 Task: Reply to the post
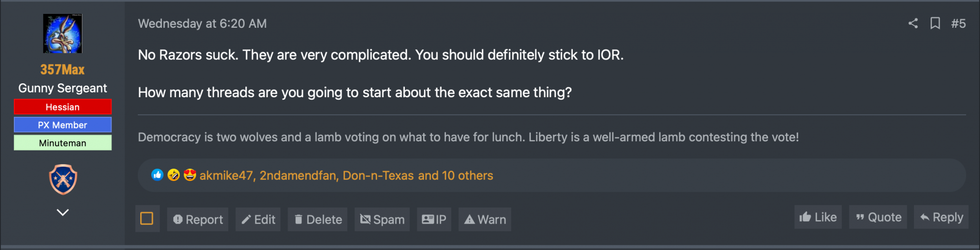941,217
